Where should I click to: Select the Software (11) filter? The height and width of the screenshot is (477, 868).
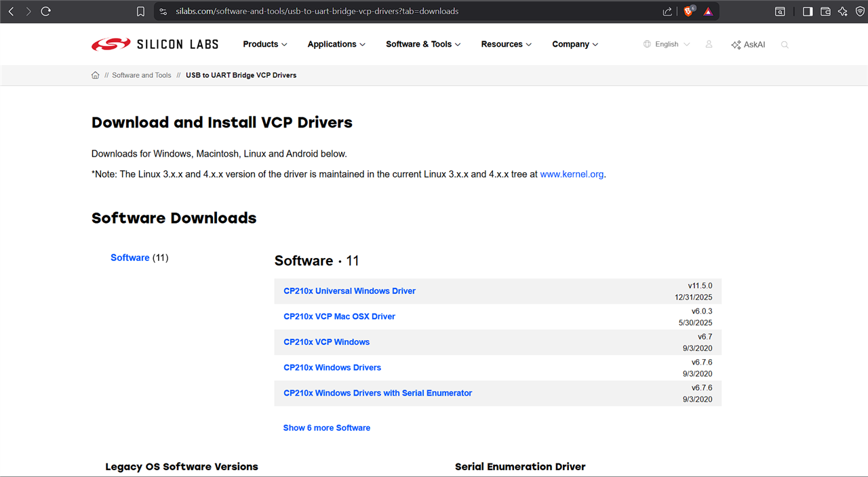(140, 257)
